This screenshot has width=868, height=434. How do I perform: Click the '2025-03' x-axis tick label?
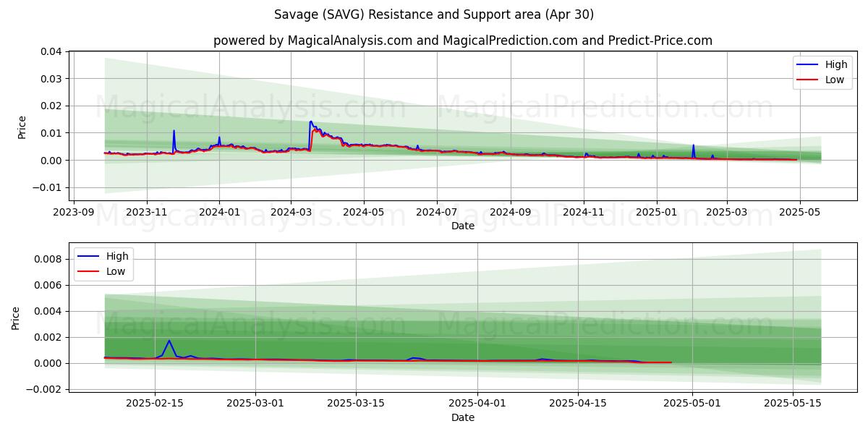click(x=727, y=213)
